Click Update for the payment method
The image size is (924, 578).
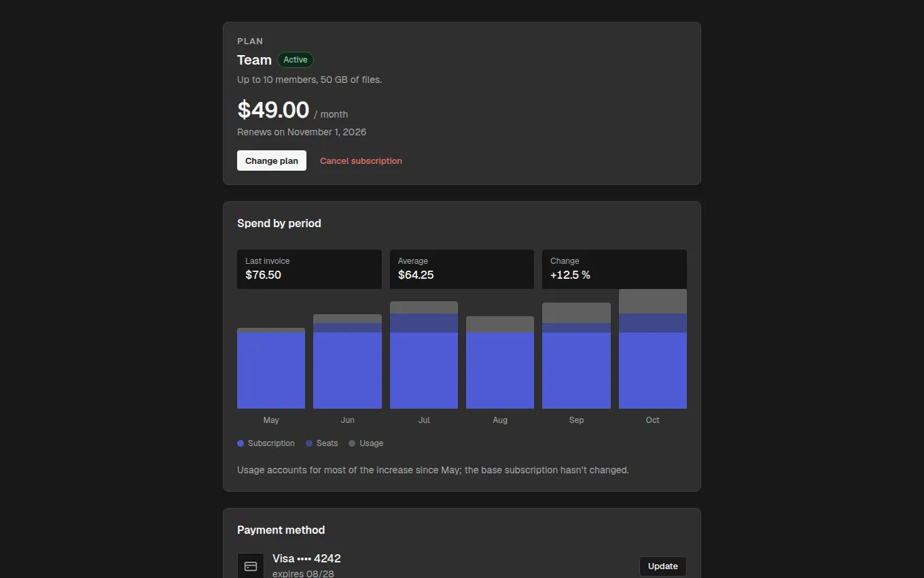coord(662,566)
